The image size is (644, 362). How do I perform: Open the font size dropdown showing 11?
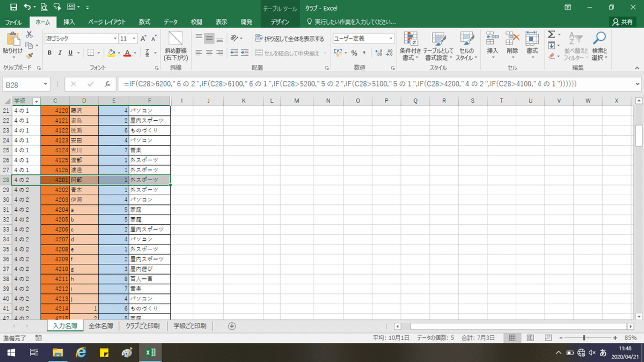point(134,39)
